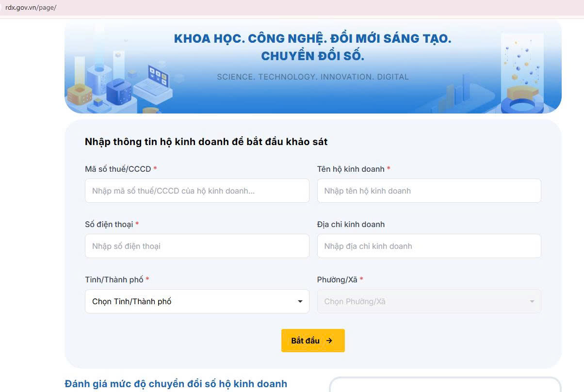Focus the Mã số thuế/CCCD input field
The image size is (584, 392).
pyautogui.click(x=197, y=191)
